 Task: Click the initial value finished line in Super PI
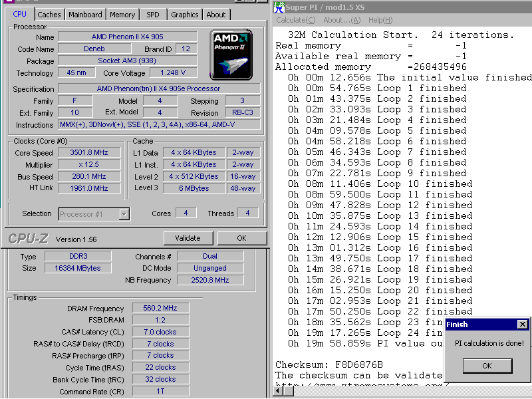click(410, 78)
